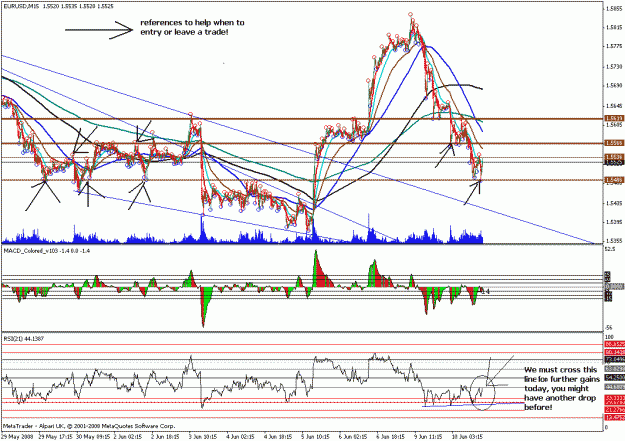Click the 1.5435 price axis label
625x441 pixels.
[614, 203]
